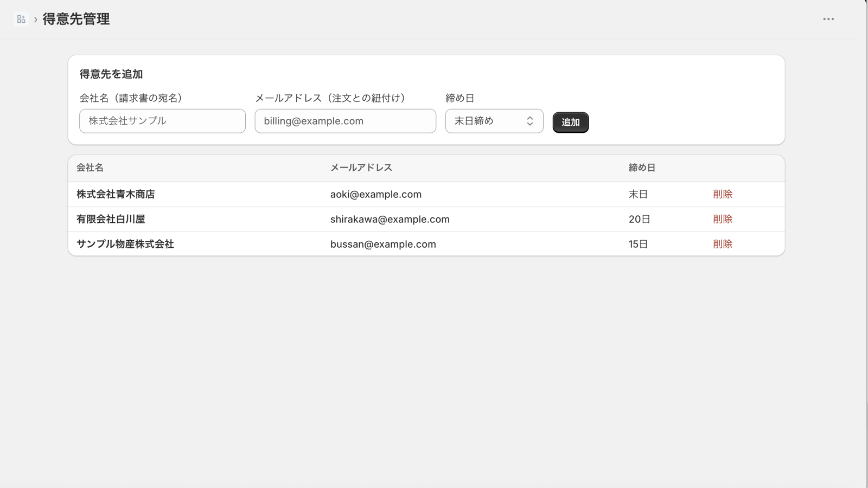This screenshot has height=488, width=868.
Task: Click the 末日 closing-day cell
Action: (x=639, y=194)
